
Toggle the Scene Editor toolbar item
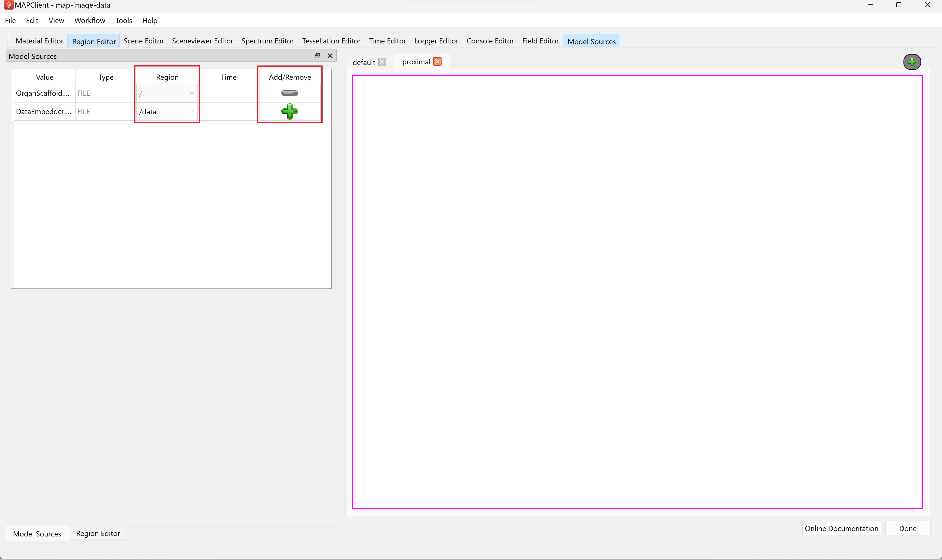tap(144, 41)
